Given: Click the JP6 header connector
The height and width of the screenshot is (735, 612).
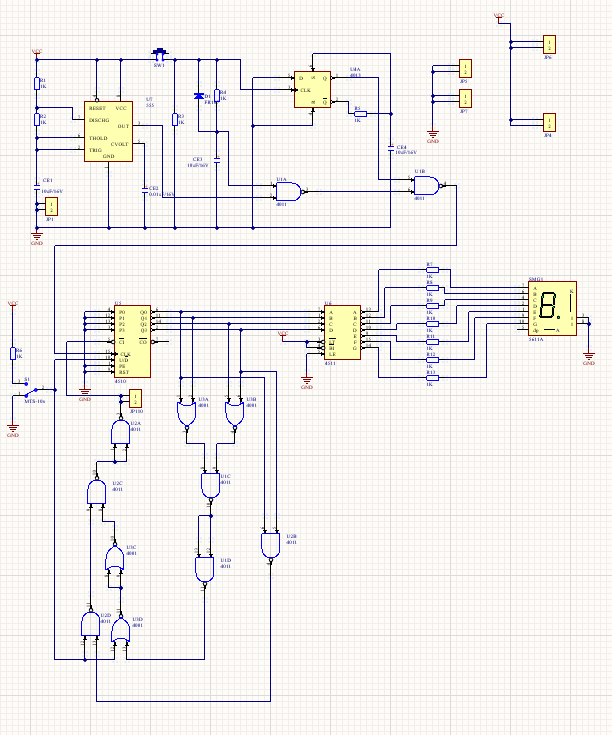Looking at the screenshot, I should (x=549, y=45).
